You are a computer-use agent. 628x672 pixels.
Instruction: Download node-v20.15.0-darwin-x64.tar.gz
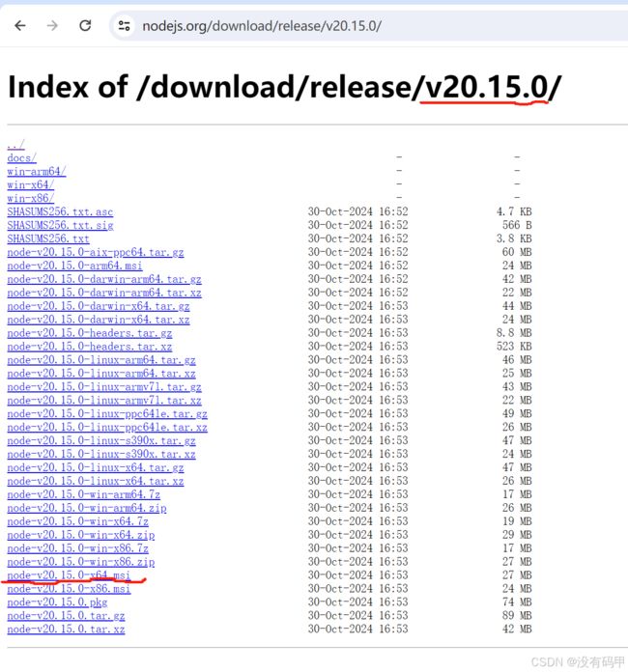pos(99,306)
